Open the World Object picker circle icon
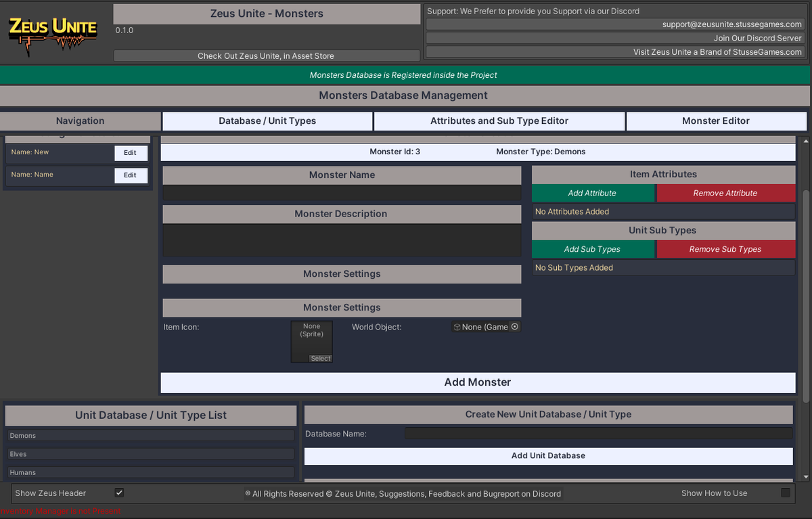The width and height of the screenshot is (812, 519). [x=514, y=327]
